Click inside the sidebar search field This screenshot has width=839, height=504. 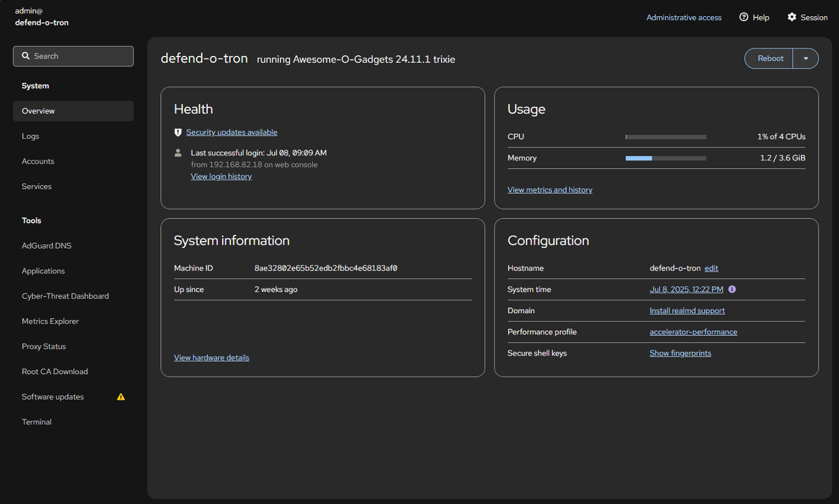[73, 56]
